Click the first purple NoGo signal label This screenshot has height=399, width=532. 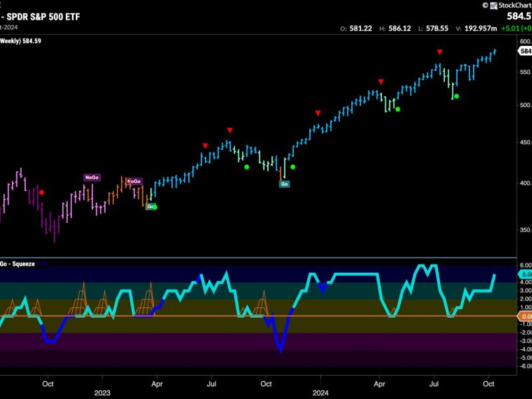92,178
